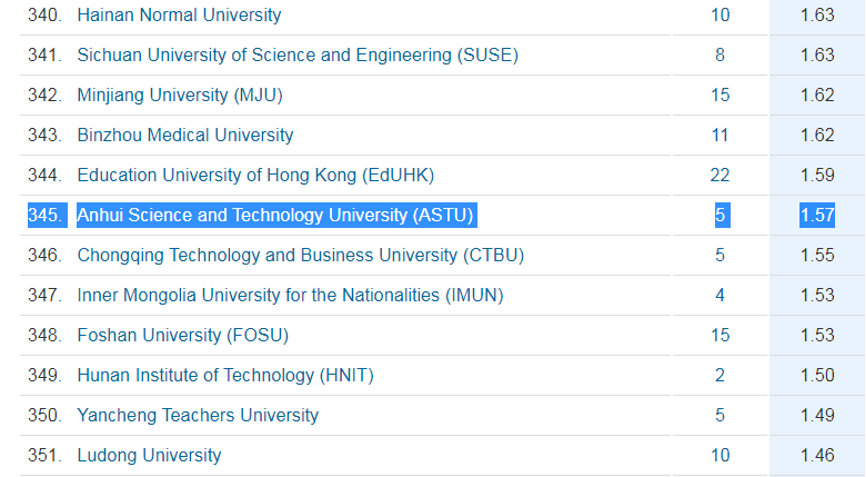
Task: Select the Ludong University link
Action: (149, 455)
